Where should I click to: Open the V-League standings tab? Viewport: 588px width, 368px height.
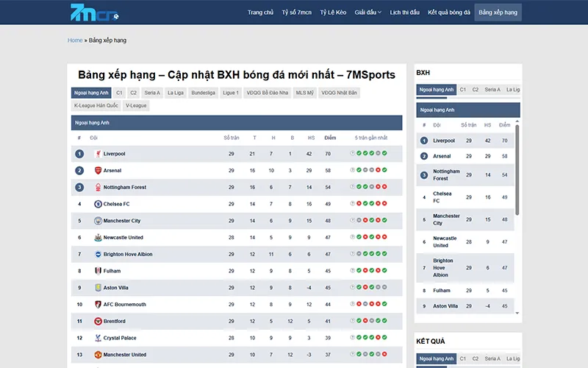136,105
